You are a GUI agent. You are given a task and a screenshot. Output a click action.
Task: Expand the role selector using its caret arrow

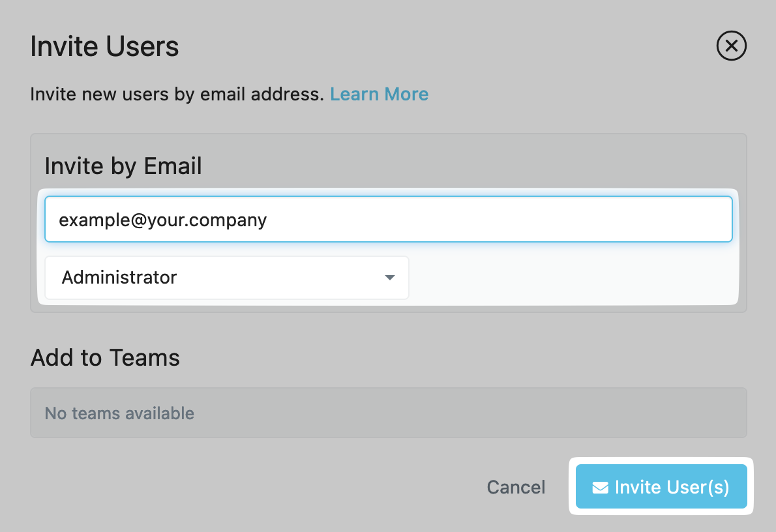click(x=390, y=278)
